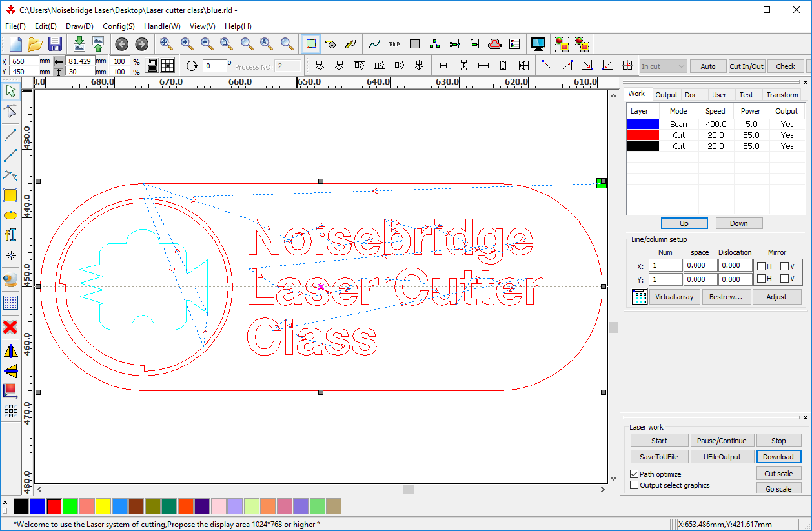Open a file using the folder icon

click(x=35, y=44)
